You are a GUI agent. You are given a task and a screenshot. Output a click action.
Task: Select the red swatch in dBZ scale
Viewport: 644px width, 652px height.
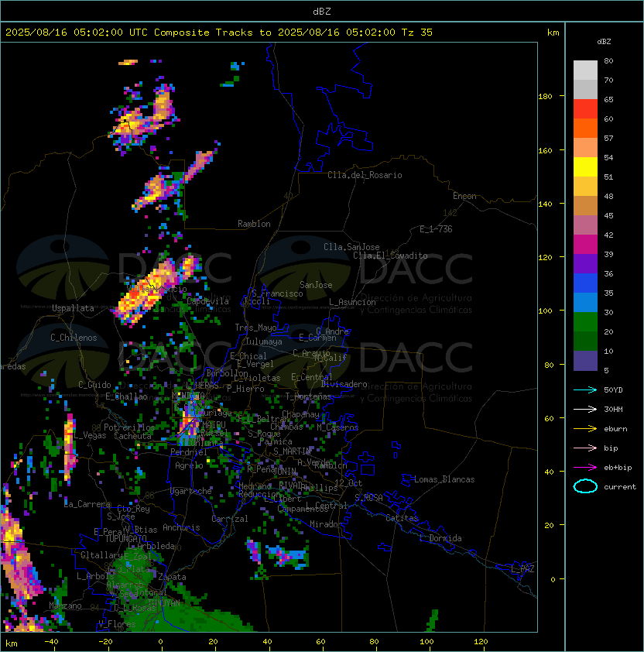pos(585,109)
